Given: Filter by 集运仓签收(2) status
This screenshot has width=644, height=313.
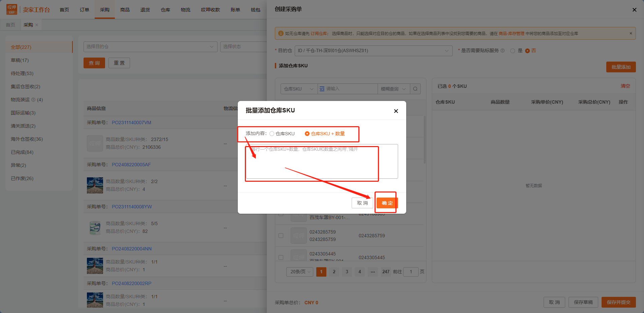Looking at the screenshot, I should pos(26,86).
